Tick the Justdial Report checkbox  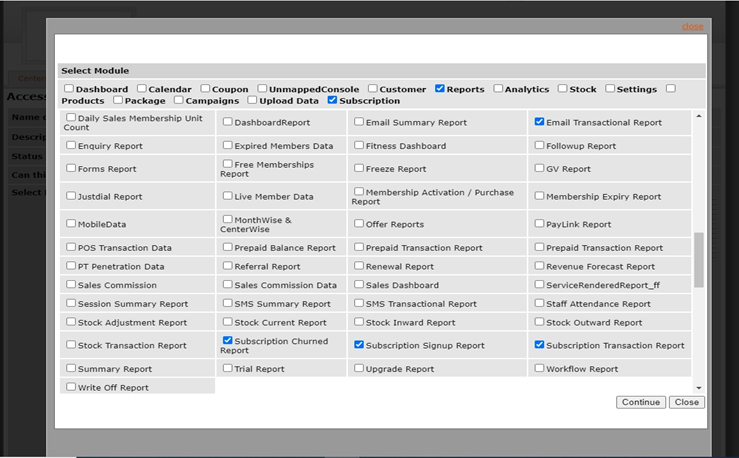[x=71, y=196]
